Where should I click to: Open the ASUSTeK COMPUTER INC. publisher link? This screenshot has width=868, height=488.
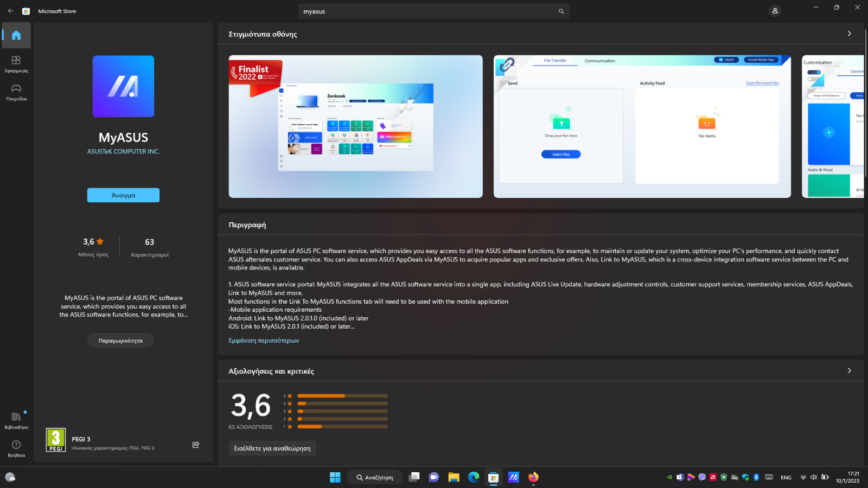(x=123, y=152)
